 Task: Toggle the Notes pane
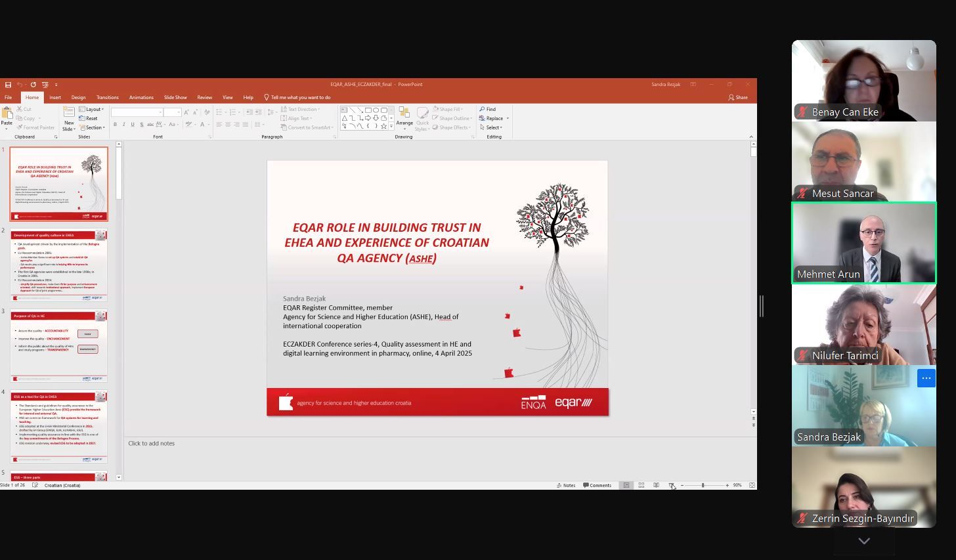click(566, 485)
